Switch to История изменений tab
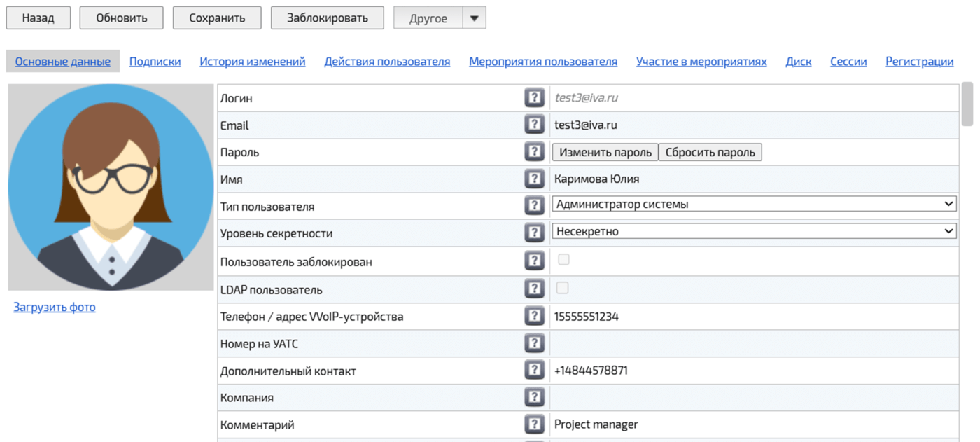 pyautogui.click(x=253, y=62)
